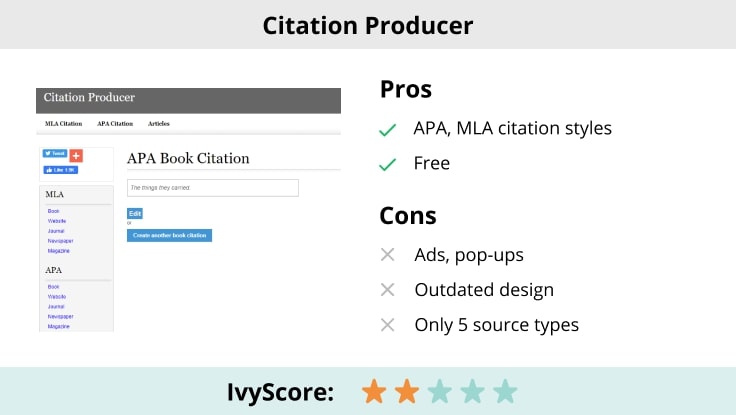
Task: Click the second orange IvyScore star
Action: [x=406, y=391]
